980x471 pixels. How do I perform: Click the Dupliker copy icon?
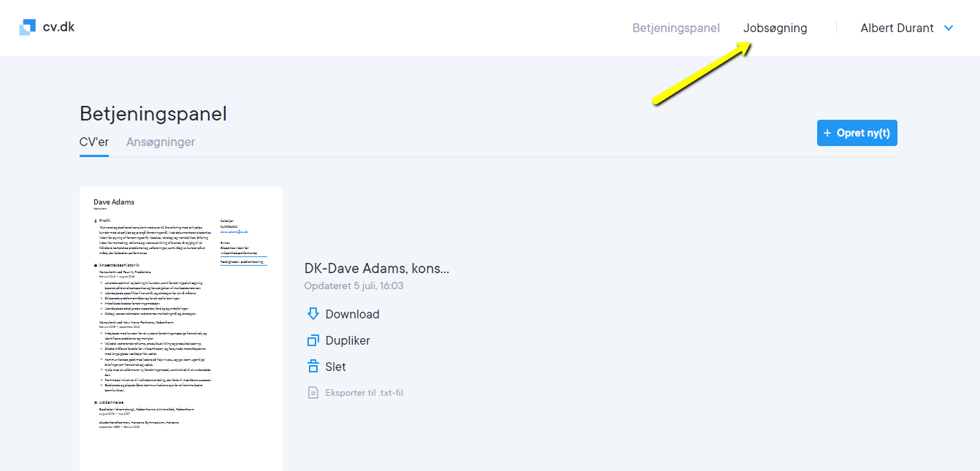pos(313,340)
